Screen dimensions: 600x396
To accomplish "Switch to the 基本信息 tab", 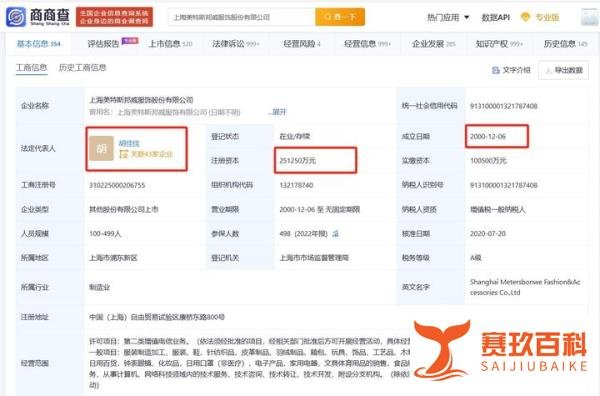I will (x=38, y=44).
